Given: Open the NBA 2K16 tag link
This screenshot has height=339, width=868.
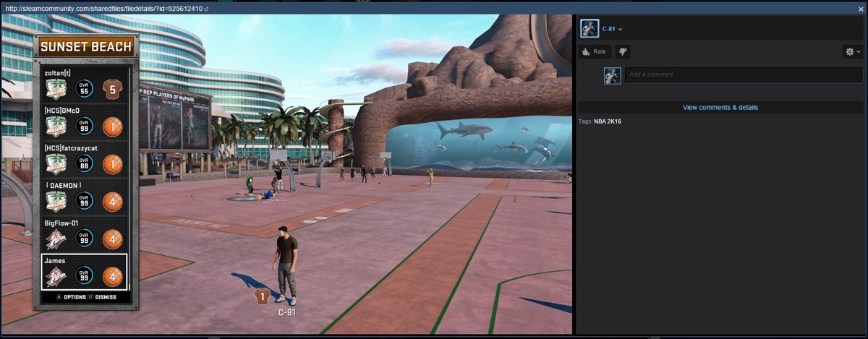Looking at the screenshot, I should point(607,121).
